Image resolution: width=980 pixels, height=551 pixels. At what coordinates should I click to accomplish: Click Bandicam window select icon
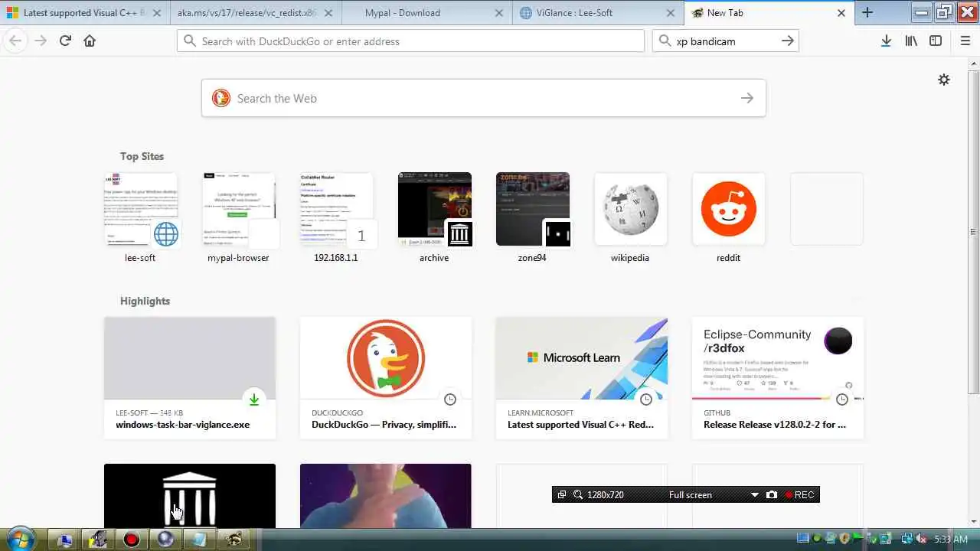click(562, 495)
